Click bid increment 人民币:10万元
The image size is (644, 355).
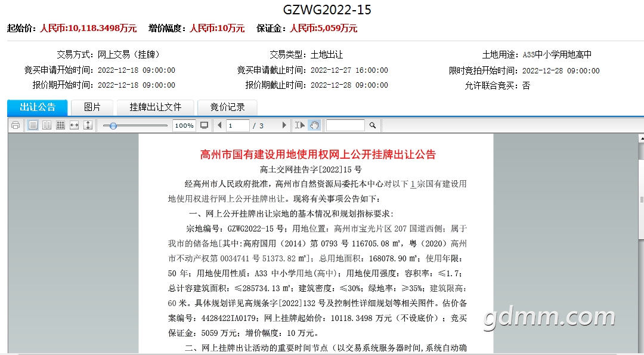[x=217, y=29]
